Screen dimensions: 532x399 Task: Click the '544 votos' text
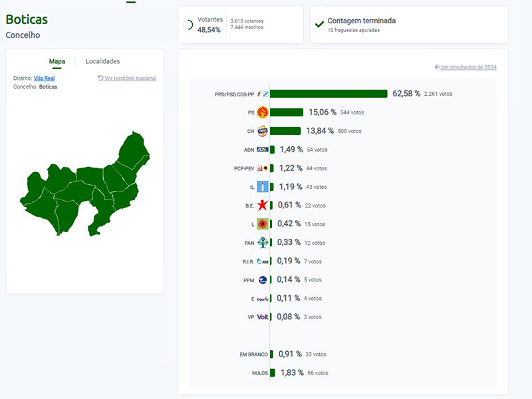(352, 112)
